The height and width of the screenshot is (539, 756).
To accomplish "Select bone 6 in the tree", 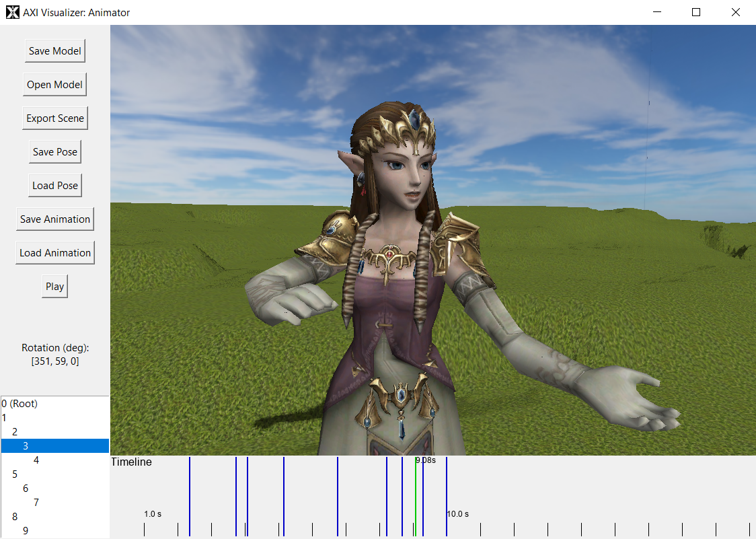I will point(26,489).
